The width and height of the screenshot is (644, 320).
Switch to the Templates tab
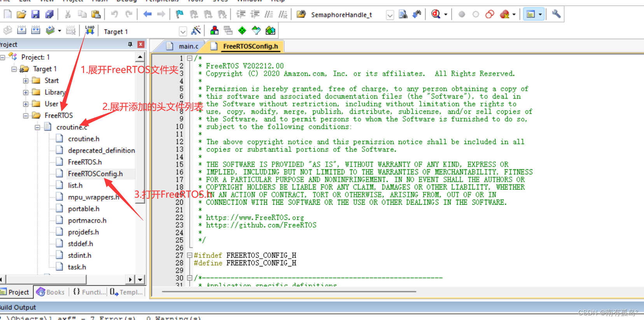[x=126, y=292]
